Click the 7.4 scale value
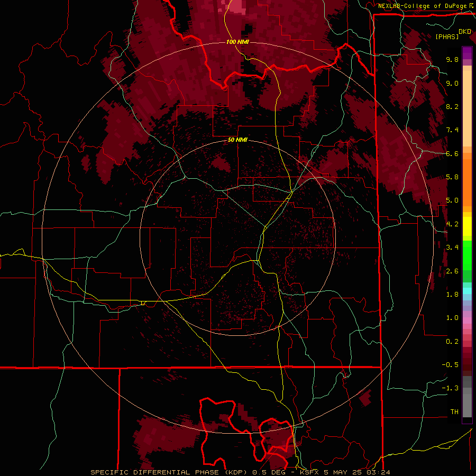 pos(452,130)
